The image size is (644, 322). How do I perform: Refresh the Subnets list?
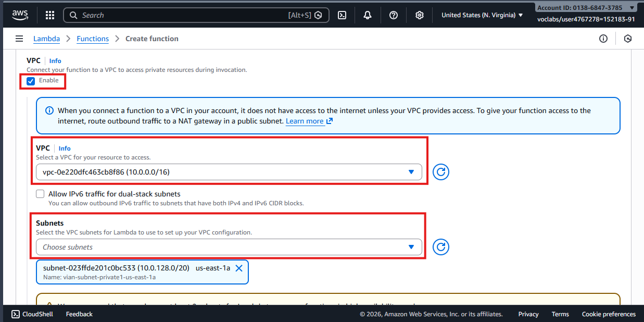(x=441, y=247)
